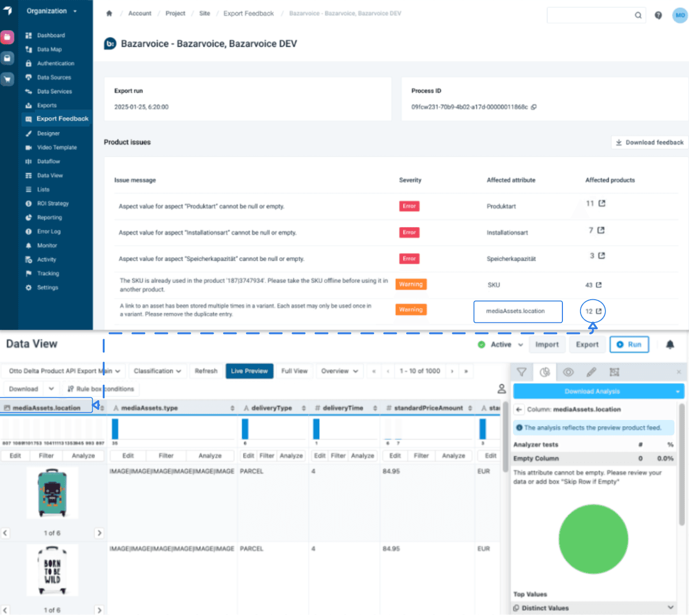Click back arrow beside Column mediaAssets.location

(519, 409)
